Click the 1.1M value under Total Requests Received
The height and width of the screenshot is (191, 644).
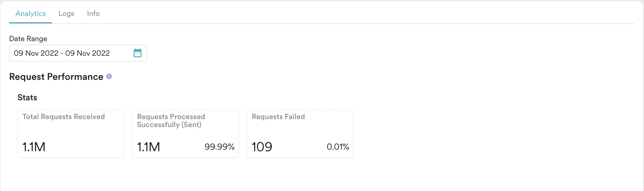click(x=33, y=147)
